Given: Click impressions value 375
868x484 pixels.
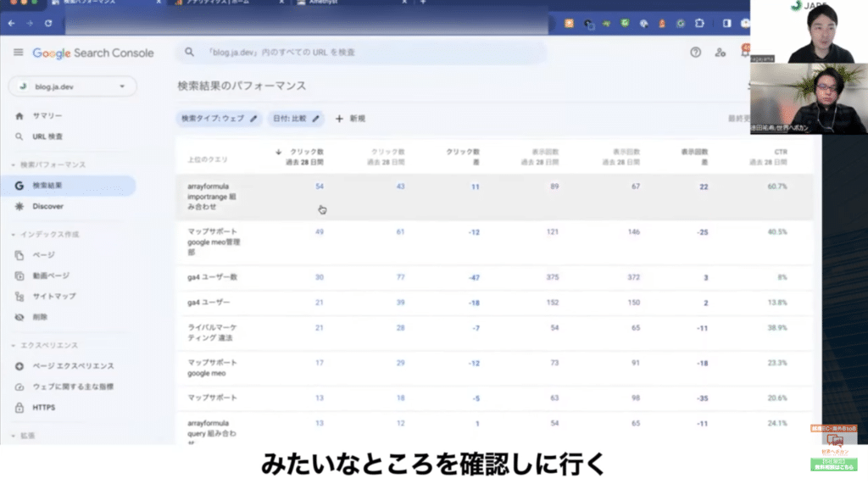Looking at the screenshot, I should [x=553, y=277].
